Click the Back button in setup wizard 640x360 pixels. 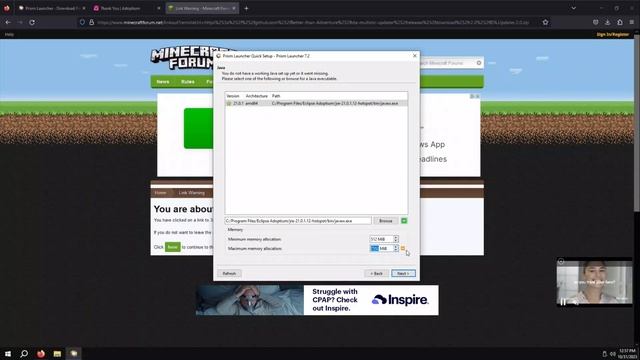point(376,273)
